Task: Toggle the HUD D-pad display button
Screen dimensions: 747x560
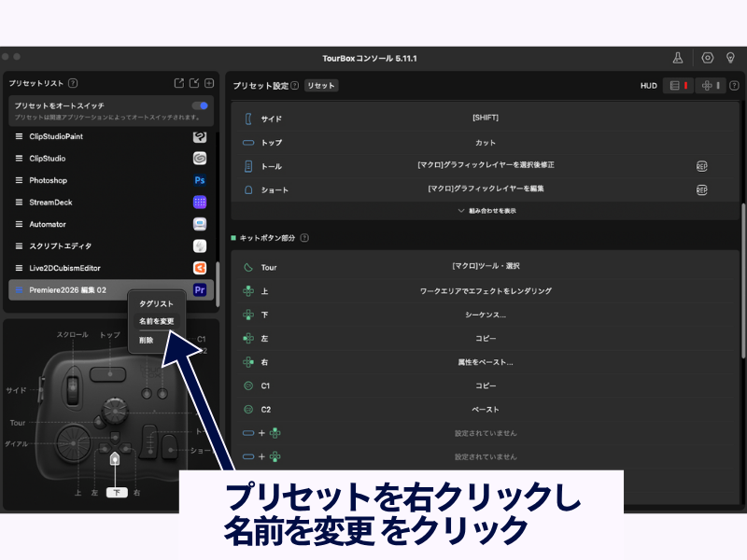Action: [x=711, y=86]
